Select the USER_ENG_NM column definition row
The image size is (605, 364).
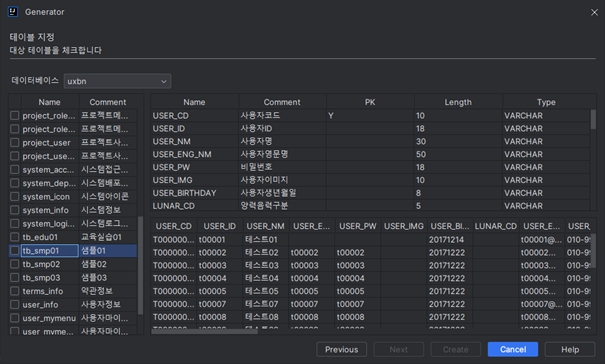[x=370, y=154]
